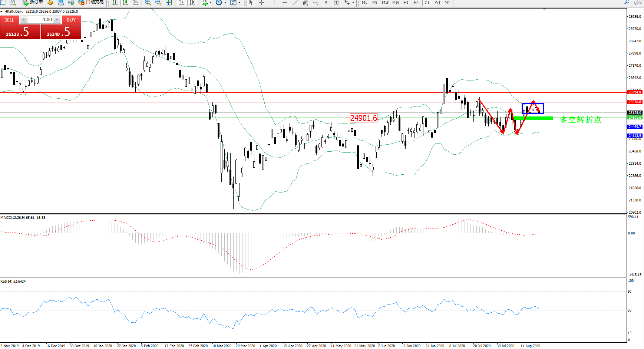Switch to the H4 timeframe

point(416,3)
